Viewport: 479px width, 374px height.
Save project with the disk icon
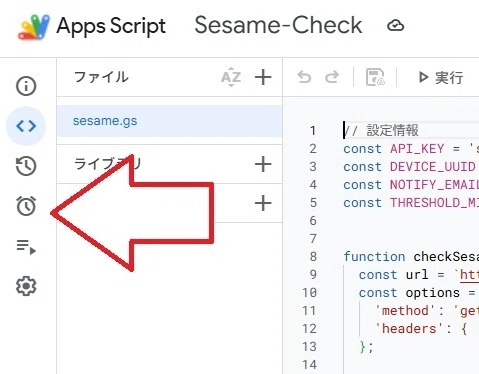[375, 77]
